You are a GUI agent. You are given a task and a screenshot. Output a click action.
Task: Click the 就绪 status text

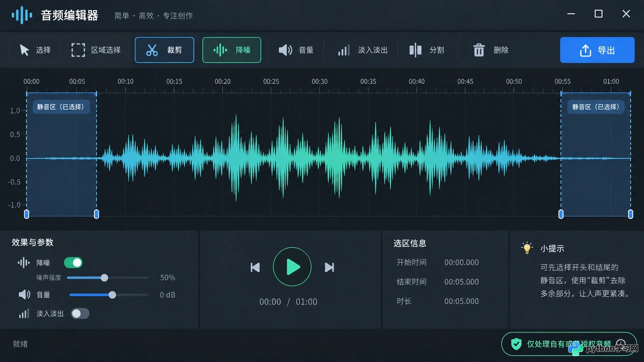point(20,344)
